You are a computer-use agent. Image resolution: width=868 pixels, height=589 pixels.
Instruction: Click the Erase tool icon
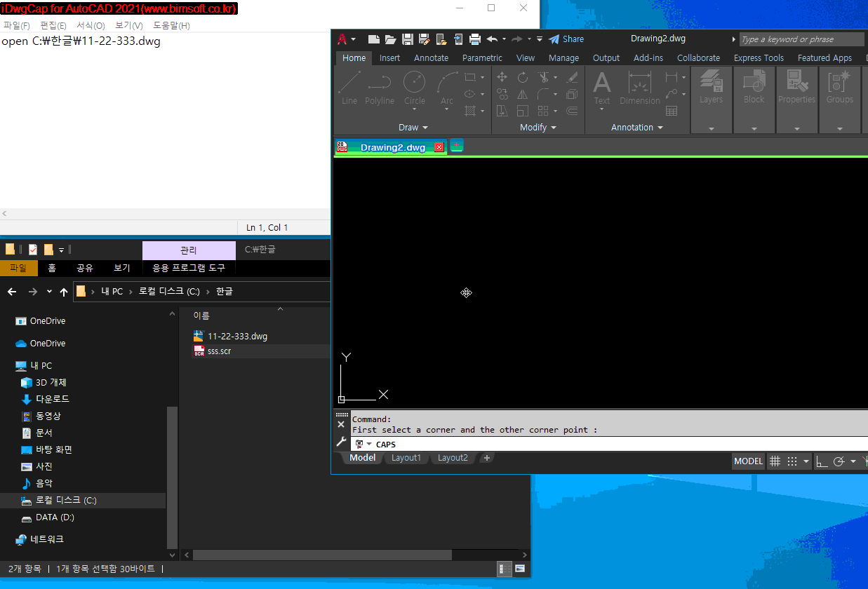(x=573, y=77)
